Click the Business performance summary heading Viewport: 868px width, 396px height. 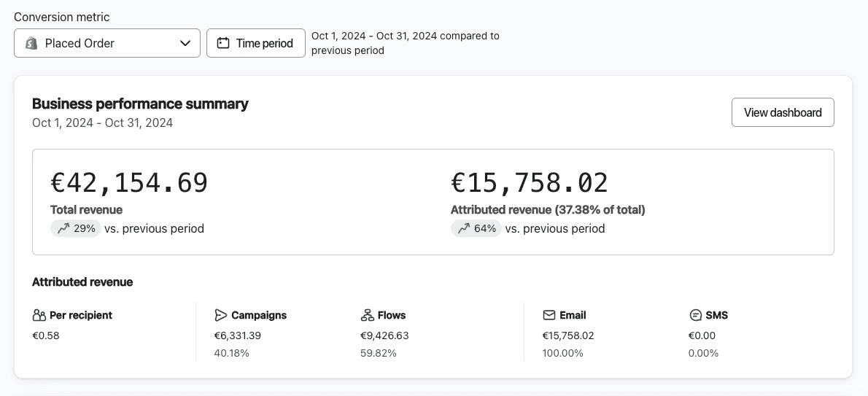pyautogui.click(x=140, y=104)
